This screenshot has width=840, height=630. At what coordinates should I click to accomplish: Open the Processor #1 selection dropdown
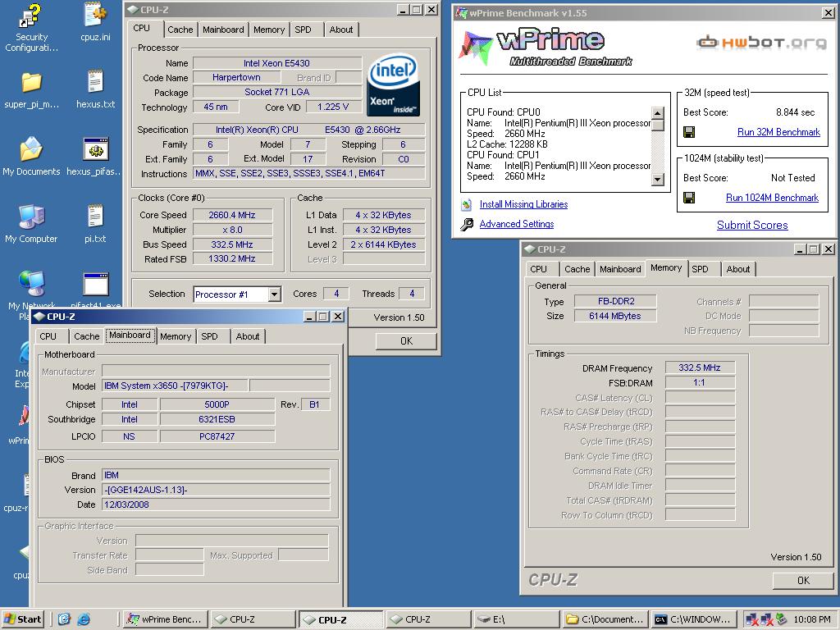tap(274, 294)
